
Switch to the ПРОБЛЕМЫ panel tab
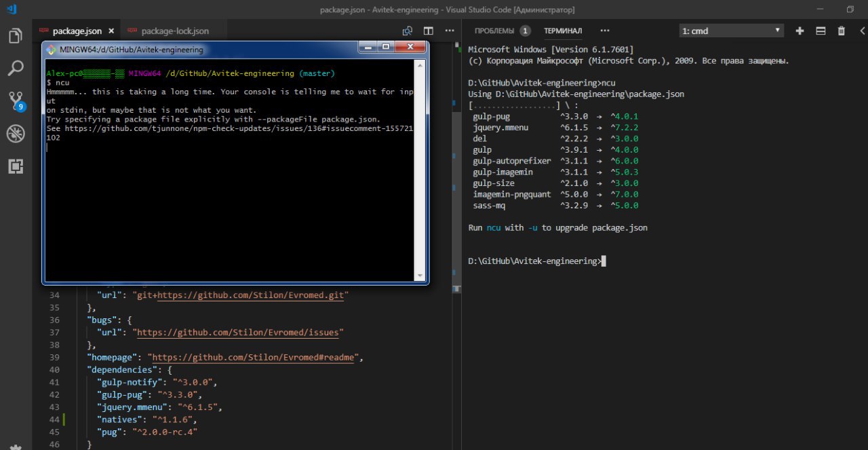click(x=494, y=31)
